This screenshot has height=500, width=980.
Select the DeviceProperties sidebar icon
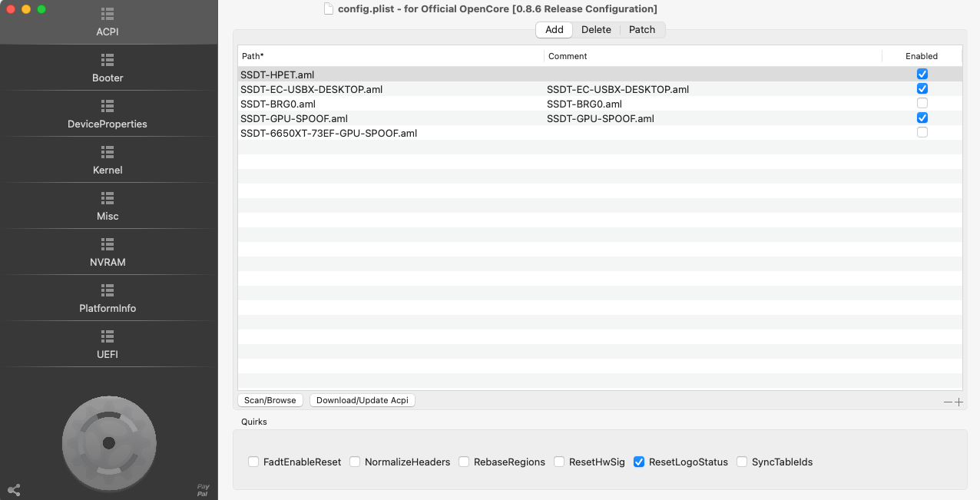click(x=108, y=106)
